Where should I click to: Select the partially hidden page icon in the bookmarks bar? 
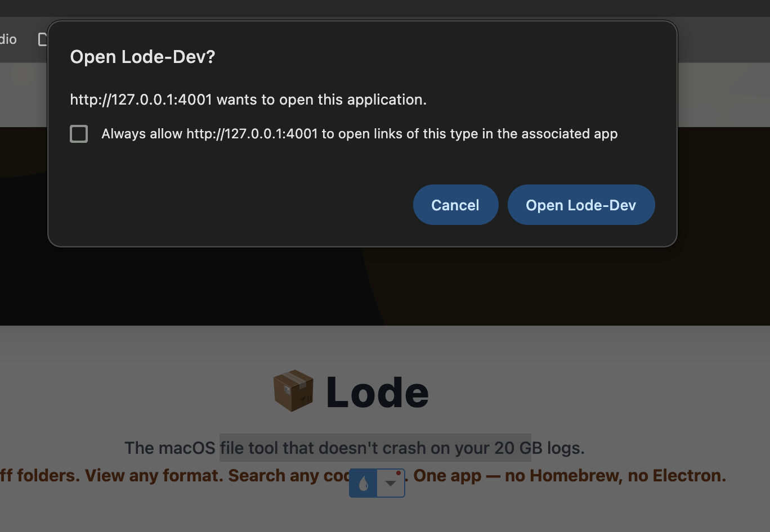(x=42, y=39)
